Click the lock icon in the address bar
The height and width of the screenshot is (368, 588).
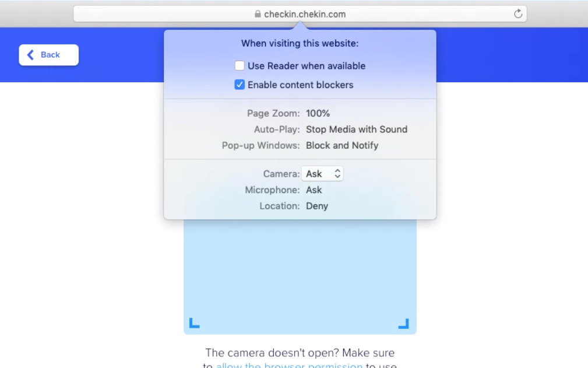(x=258, y=14)
